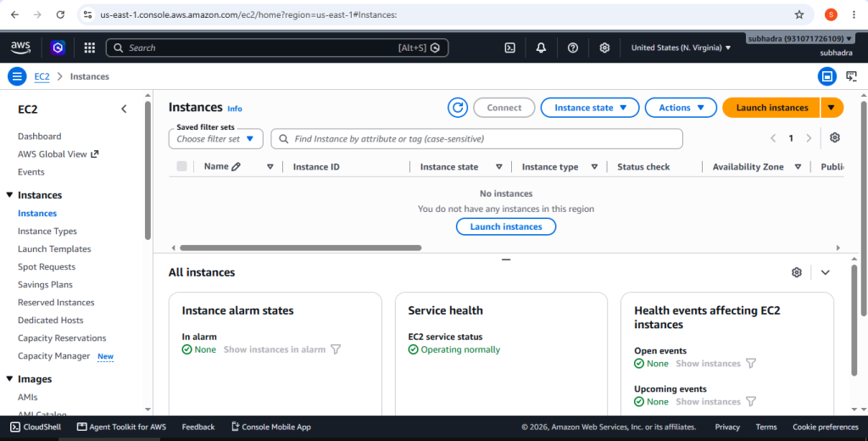Open the Actions dropdown
The image size is (868, 441).
coord(681,108)
